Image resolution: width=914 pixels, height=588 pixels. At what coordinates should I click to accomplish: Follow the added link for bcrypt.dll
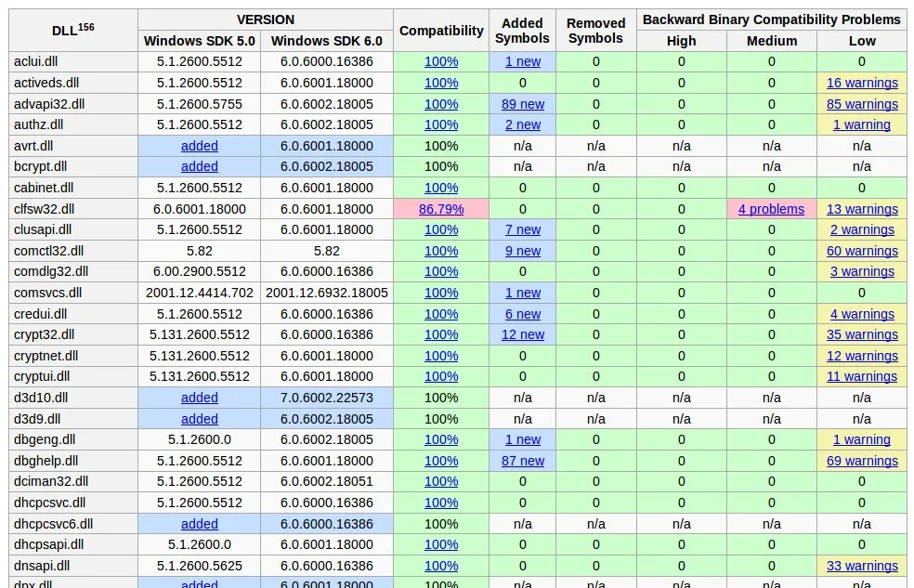200,166
